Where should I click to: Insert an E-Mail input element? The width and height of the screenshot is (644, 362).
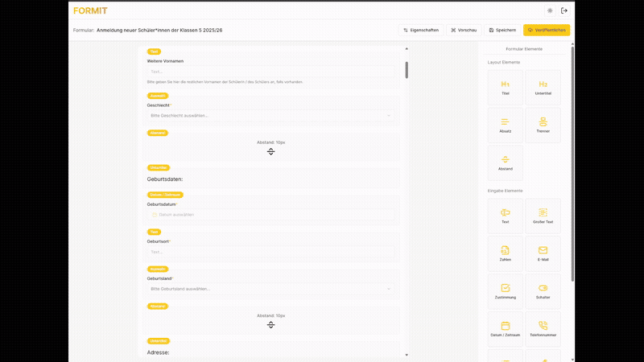pos(543,253)
